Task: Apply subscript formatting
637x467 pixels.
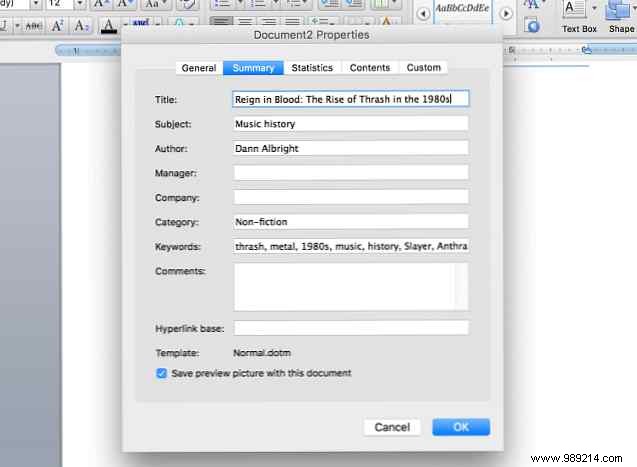Action: [81, 26]
